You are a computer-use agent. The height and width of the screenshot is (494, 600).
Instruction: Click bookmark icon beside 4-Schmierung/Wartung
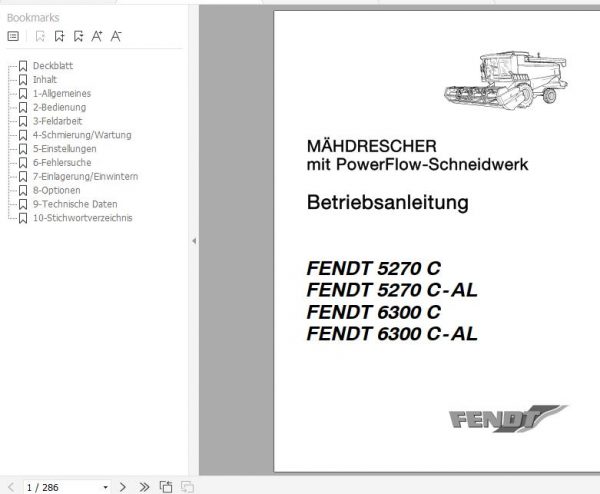coord(23,135)
